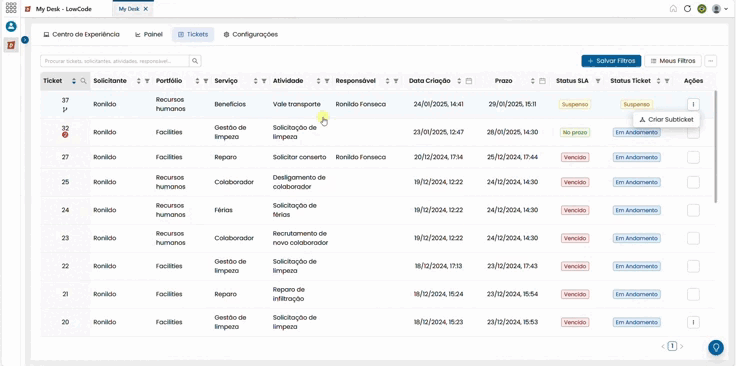Sort by Solicitante column
736x366 pixels.
point(138,81)
